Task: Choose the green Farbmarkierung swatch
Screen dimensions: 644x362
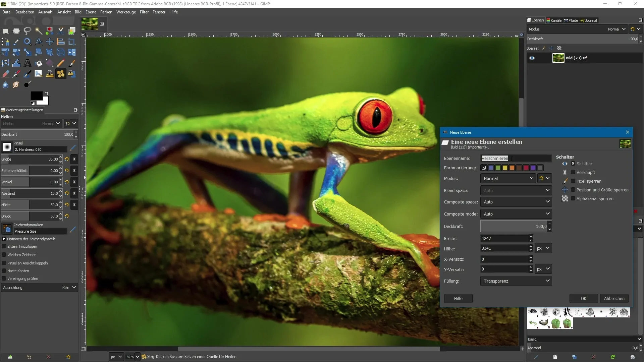Action: [498, 168]
